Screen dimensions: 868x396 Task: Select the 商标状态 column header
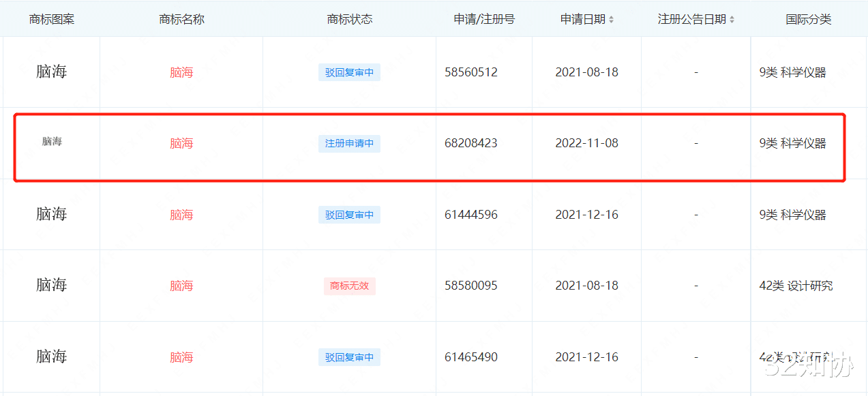coord(349,19)
